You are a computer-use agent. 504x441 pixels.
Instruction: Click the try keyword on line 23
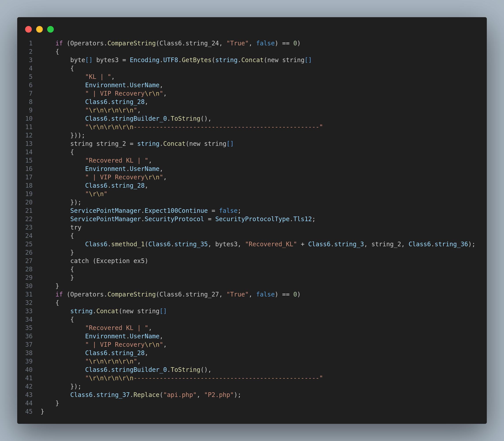pyautogui.click(x=76, y=227)
